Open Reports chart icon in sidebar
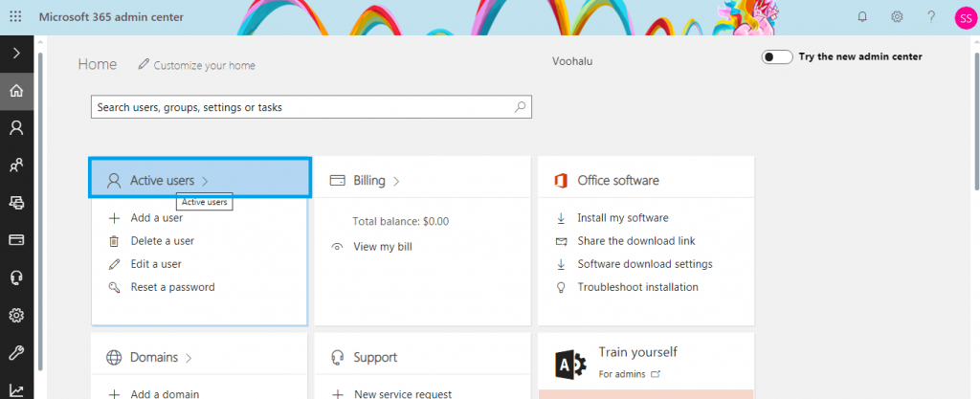Image resolution: width=980 pixels, height=399 pixels. pos(17,390)
